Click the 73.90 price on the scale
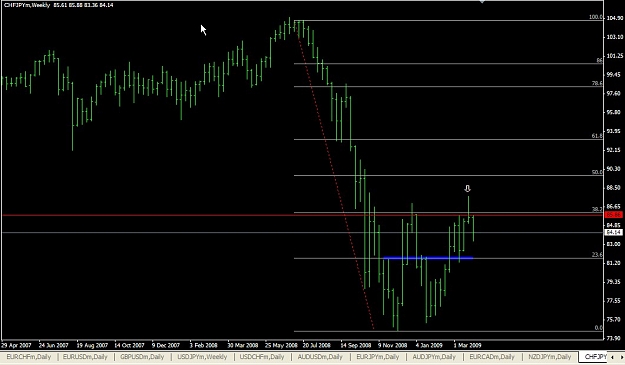 click(614, 338)
